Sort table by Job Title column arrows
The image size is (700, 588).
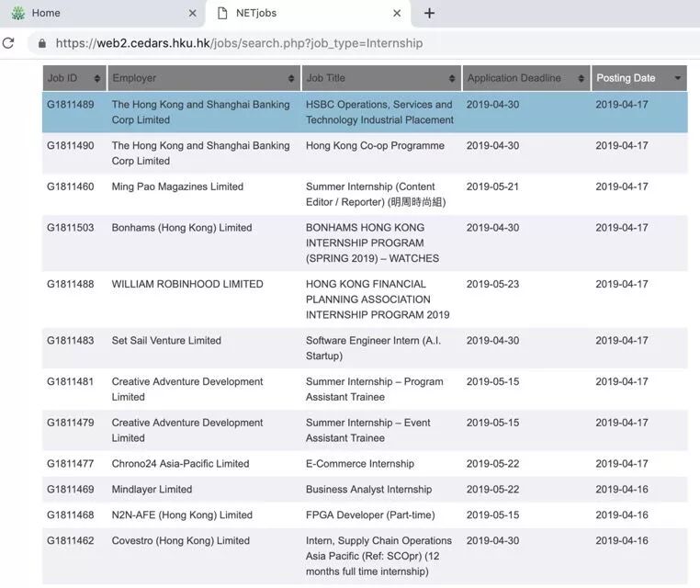[x=452, y=78]
